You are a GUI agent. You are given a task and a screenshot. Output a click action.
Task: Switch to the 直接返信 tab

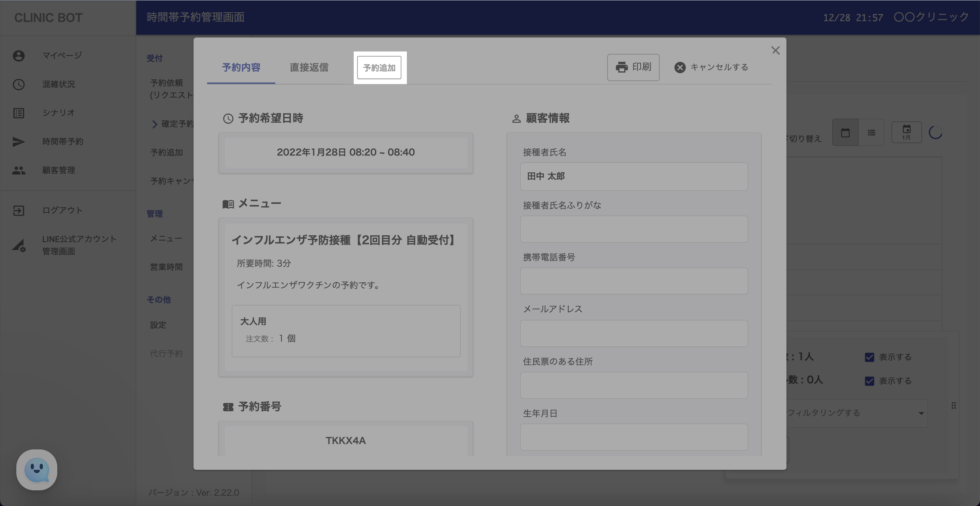[x=309, y=68]
